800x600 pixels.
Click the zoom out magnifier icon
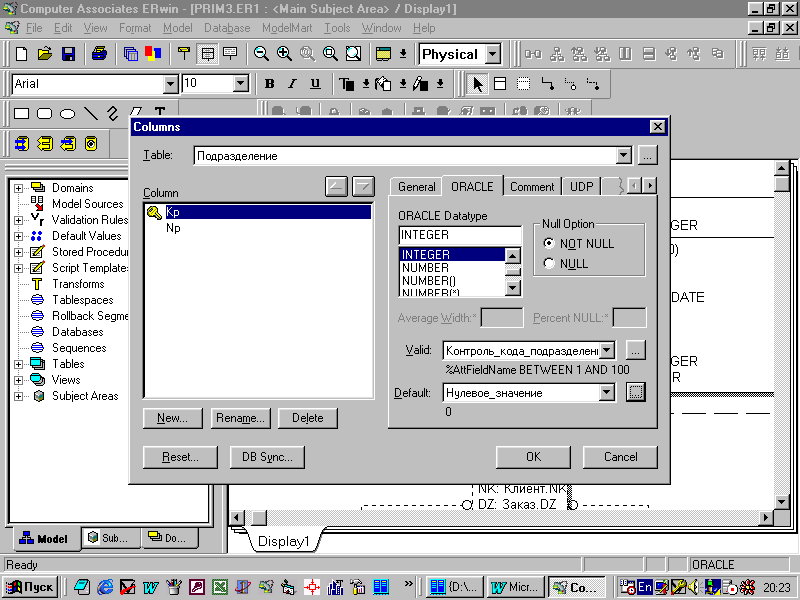point(261,54)
